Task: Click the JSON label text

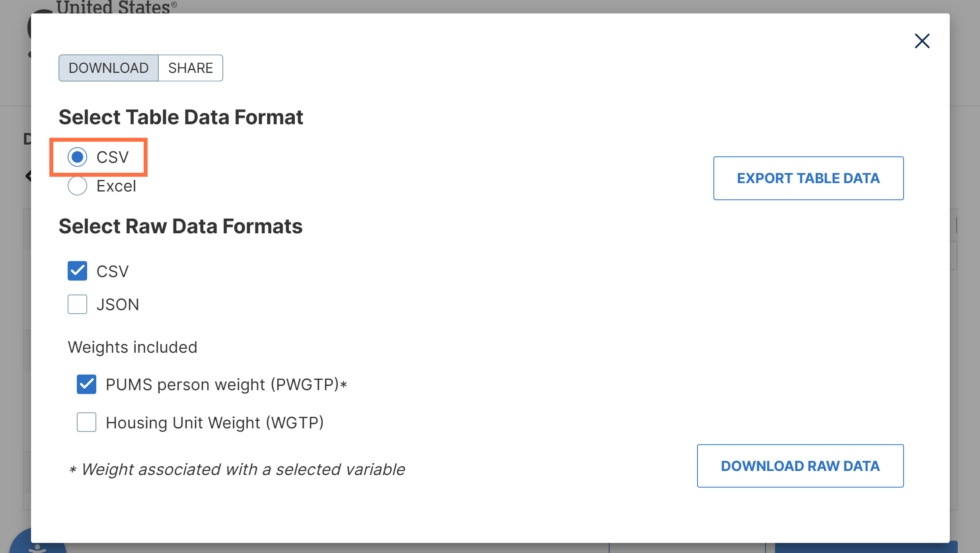Action: click(x=118, y=305)
